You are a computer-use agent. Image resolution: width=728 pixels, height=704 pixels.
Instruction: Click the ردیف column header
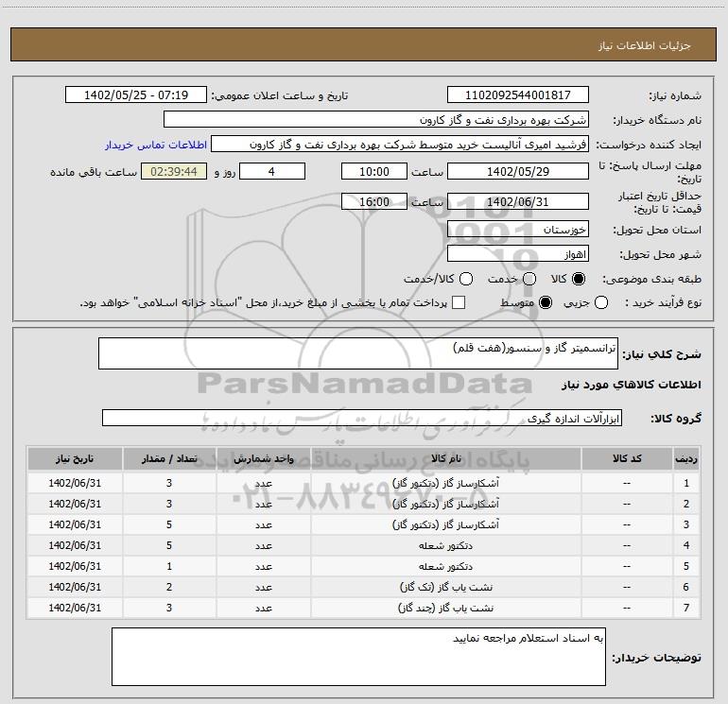[x=686, y=458]
